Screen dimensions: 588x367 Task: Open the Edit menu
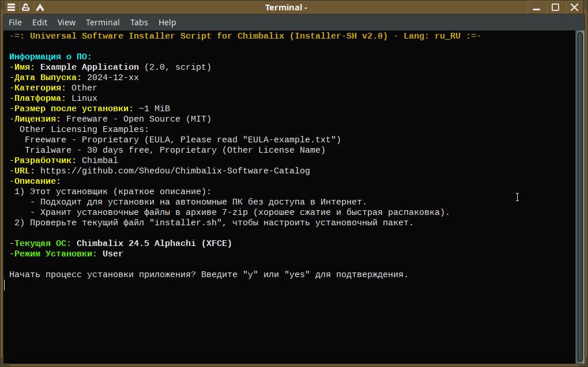[x=40, y=22]
